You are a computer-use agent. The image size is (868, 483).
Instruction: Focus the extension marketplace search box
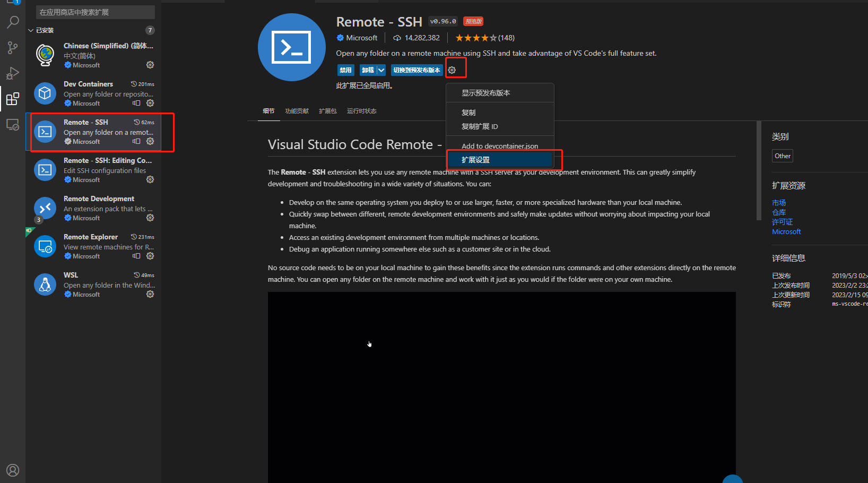pos(96,12)
